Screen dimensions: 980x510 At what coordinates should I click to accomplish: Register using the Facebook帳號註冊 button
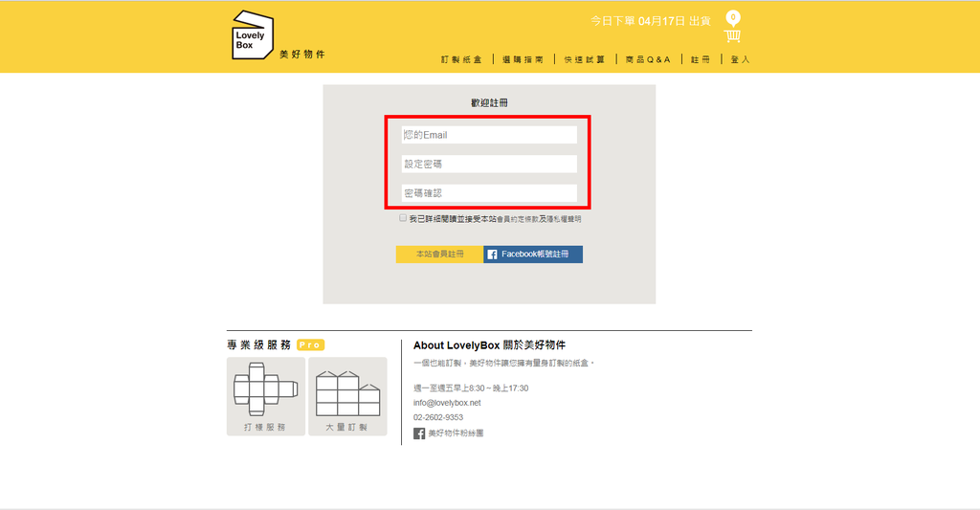(533, 255)
